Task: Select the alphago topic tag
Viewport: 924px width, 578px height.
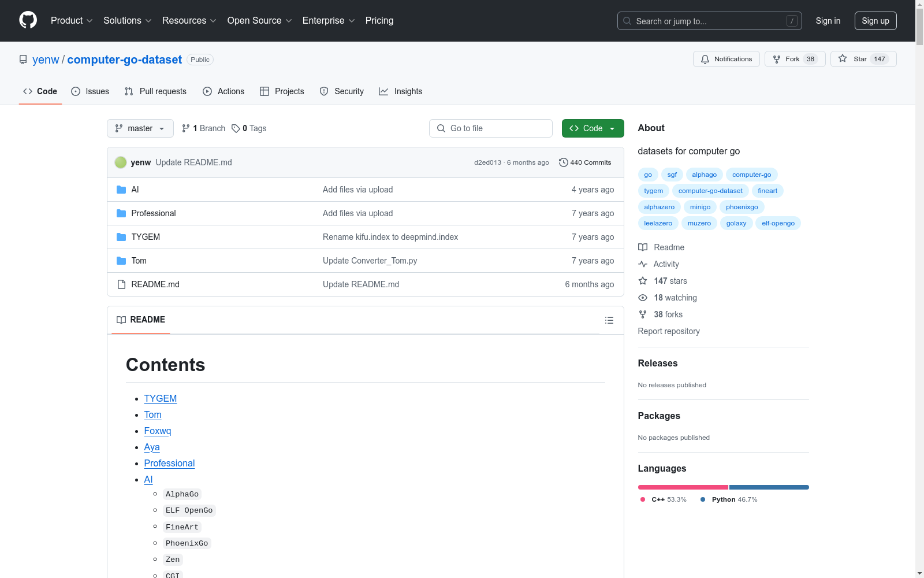Action: (x=704, y=175)
